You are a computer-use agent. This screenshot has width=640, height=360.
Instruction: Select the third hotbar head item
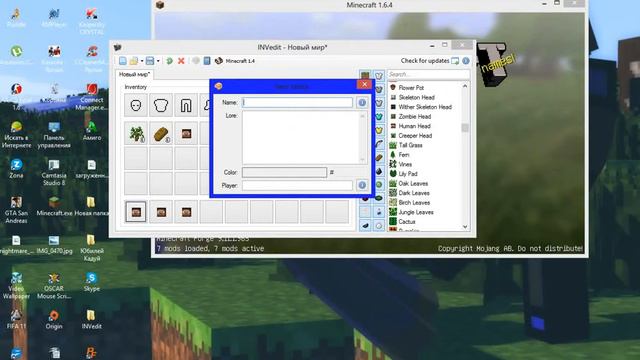[x=186, y=212]
